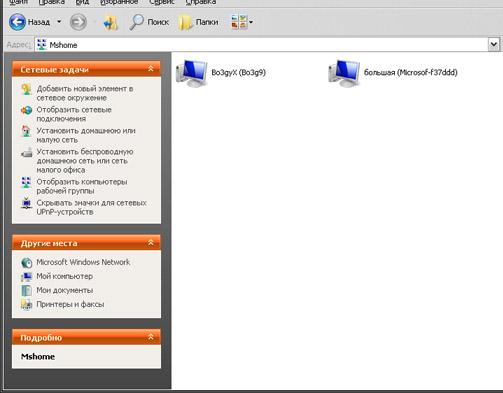503x393 pixels.
Task: Expand the address bar dropdown
Action: tap(494, 44)
